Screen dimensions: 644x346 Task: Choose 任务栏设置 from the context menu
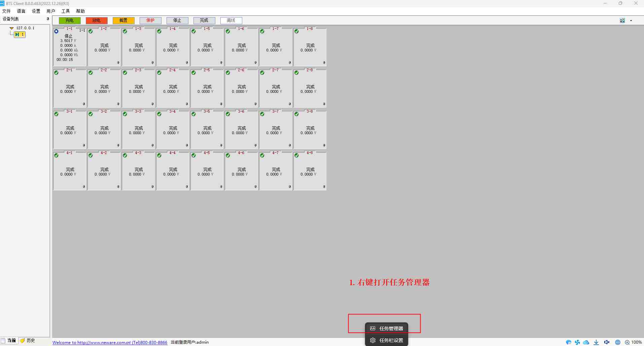(387, 340)
